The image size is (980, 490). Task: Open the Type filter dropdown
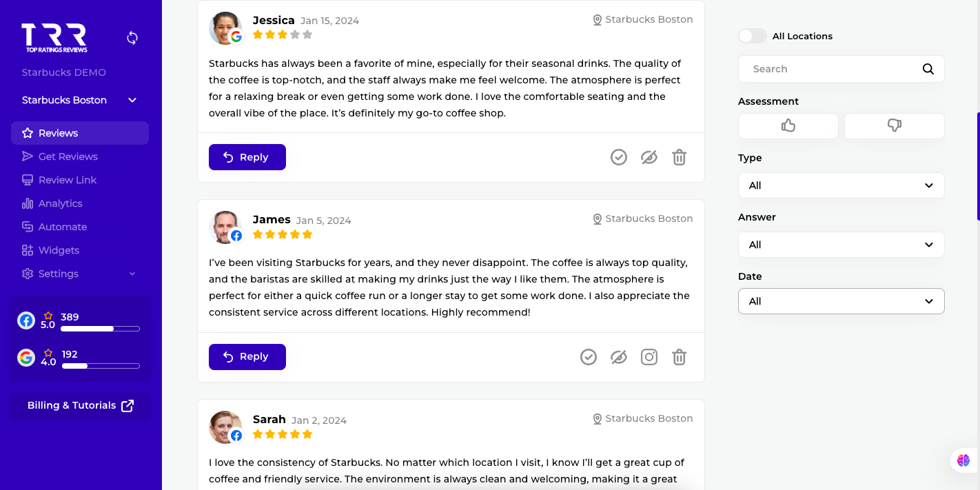coord(841,185)
